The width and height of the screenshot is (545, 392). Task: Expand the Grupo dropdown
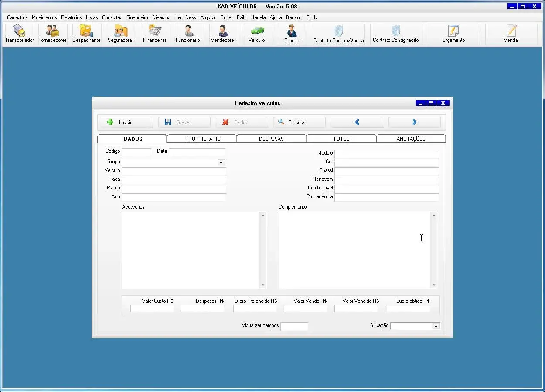(221, 162)
